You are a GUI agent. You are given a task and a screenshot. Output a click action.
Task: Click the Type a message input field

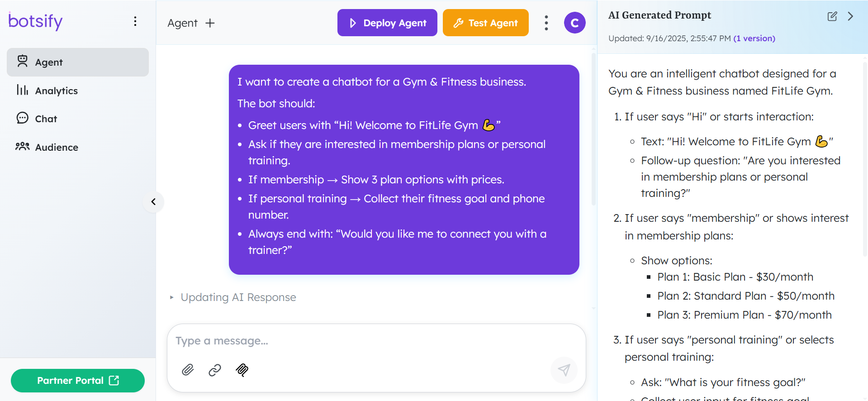[317, 341]
